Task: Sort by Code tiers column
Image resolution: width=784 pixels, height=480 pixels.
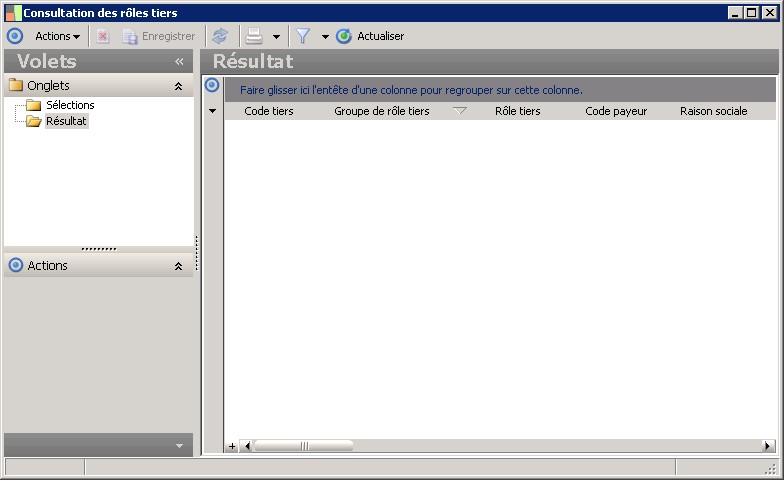Action: 269,111
